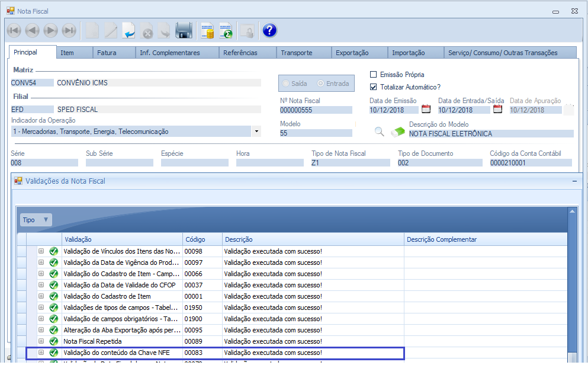Viewport: 588px width, 365px height.
Task: Click the document with blue arrow icon
Action: [128, 30]
